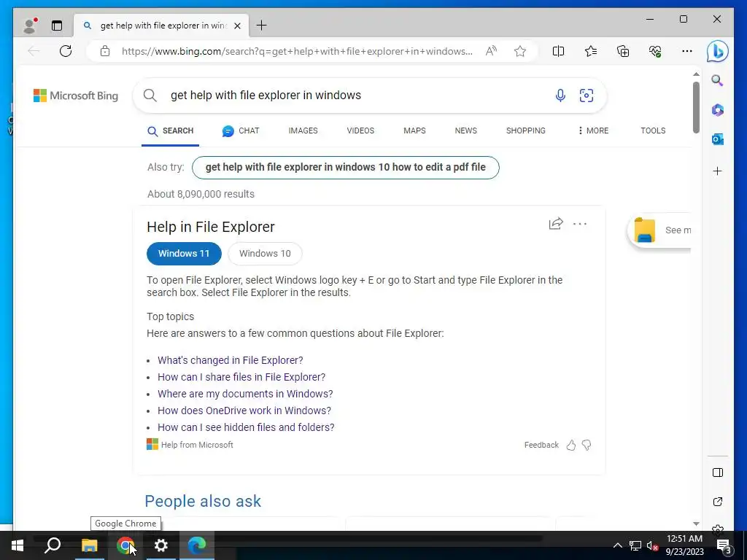
Task: Open Browser essentials heart icon
Action: [655, 51]
